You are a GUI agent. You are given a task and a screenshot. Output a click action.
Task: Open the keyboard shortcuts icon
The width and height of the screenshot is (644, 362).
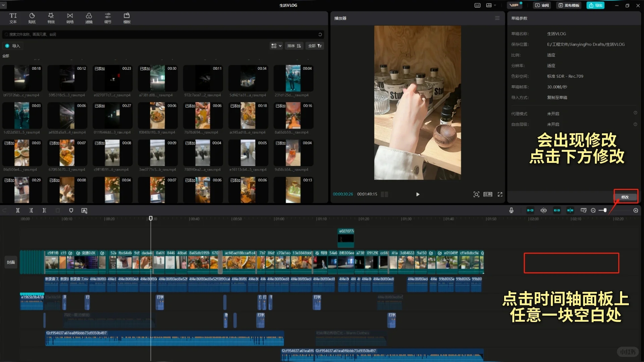(x=477, y=5)
